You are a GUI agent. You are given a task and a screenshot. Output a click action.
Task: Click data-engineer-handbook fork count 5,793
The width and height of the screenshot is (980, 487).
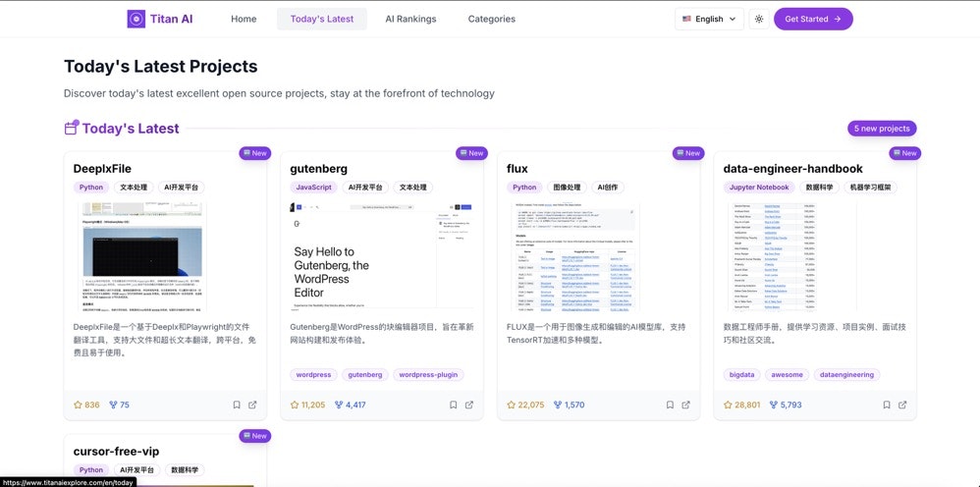(785, 405)
